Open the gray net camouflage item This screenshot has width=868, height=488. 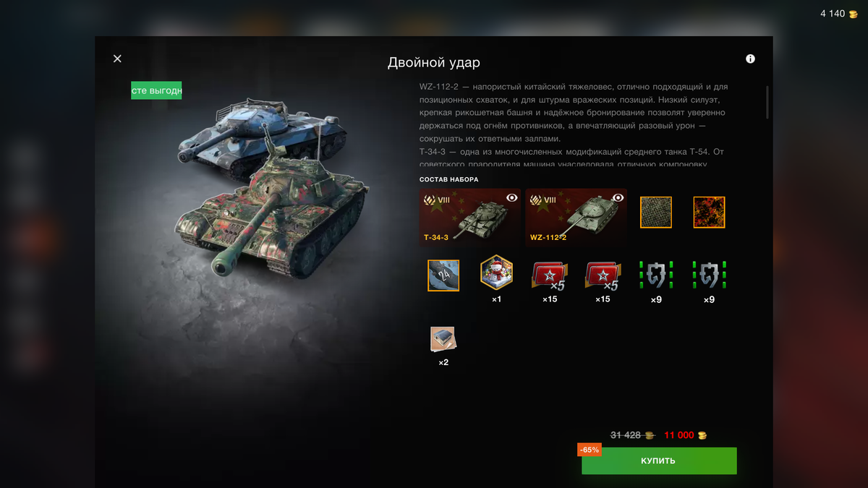coord(656,213)
